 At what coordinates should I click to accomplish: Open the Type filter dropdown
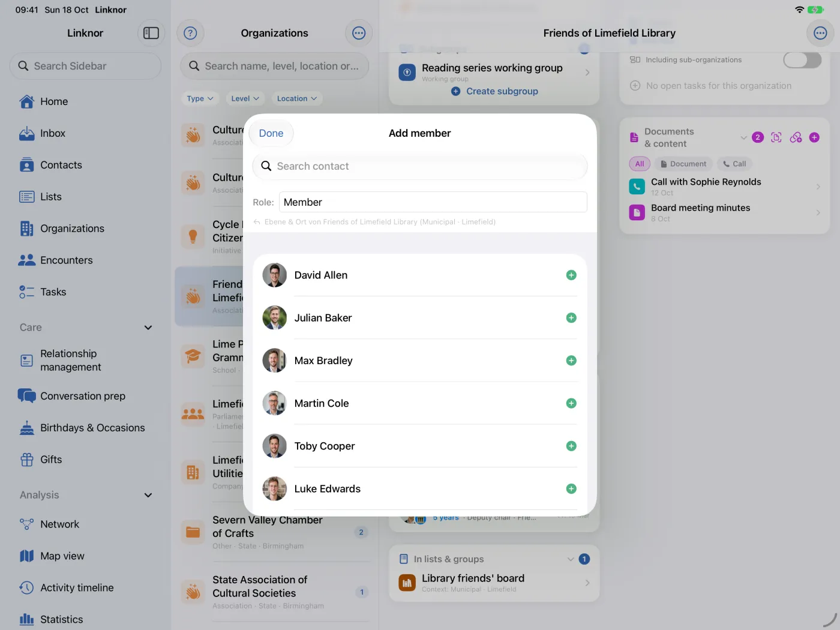[x=200, y=98]
